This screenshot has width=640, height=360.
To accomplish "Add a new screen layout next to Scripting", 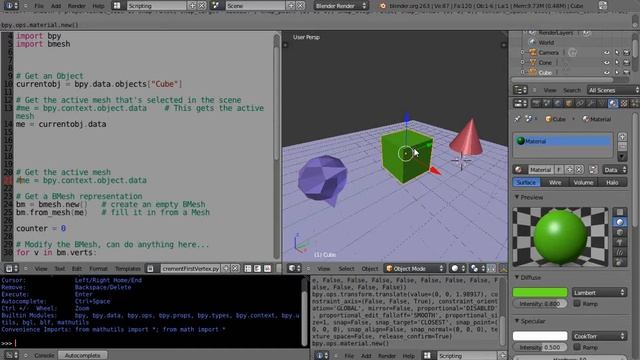I will [x=192, y=6].
